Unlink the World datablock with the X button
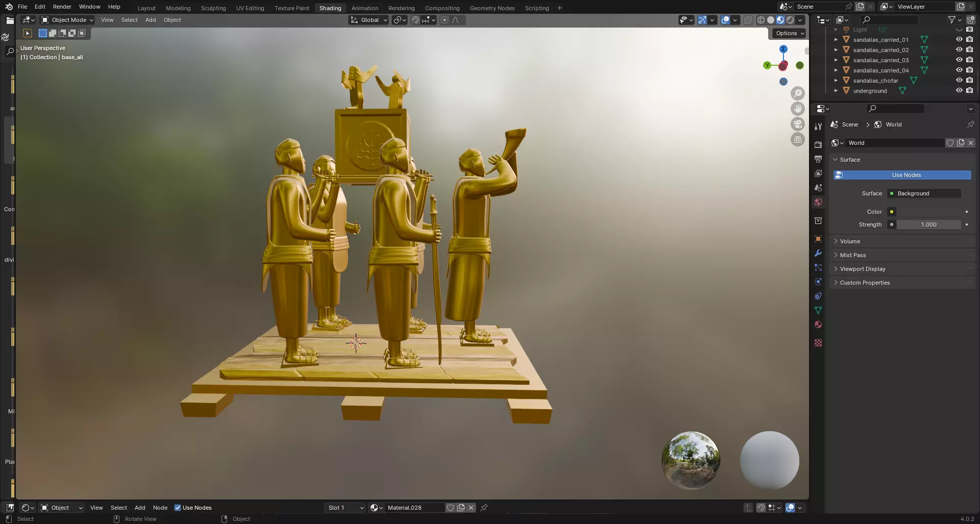Image resolution: width=980 pixels, height=524 pixels. [971, 143]
